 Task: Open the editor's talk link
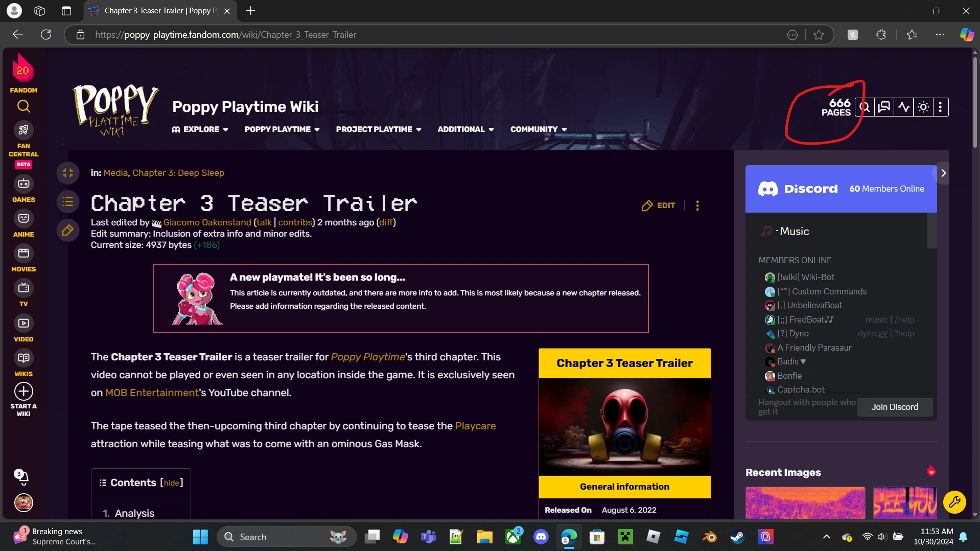pos(264,222)
